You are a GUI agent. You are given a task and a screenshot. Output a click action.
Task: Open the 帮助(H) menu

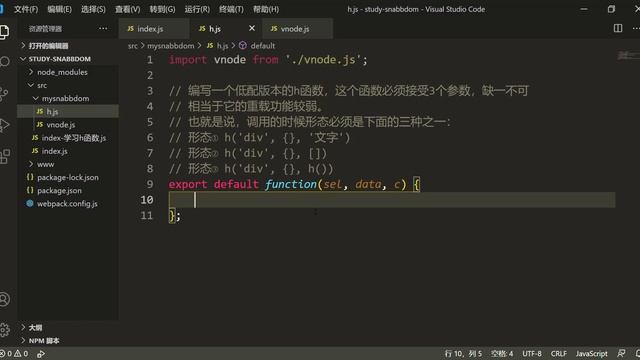tap(266, 9)
